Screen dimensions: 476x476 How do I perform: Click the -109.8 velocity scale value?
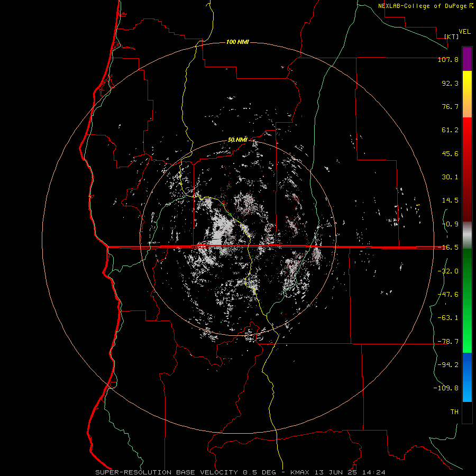(x=446, y=388)
